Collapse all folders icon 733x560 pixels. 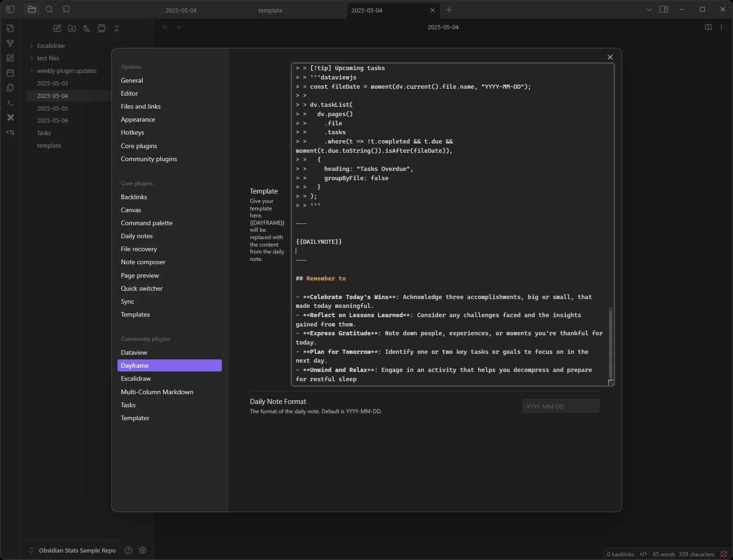(x=117, y=28)
